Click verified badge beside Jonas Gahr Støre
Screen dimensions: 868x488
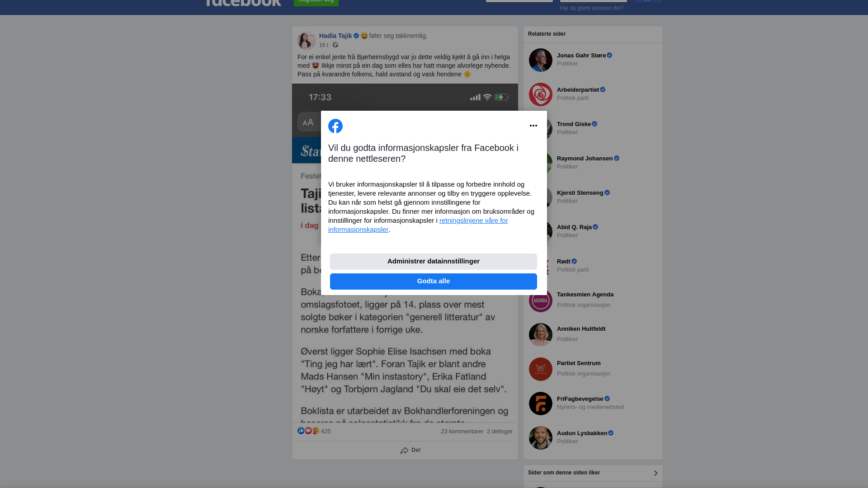tap(609, 56)
